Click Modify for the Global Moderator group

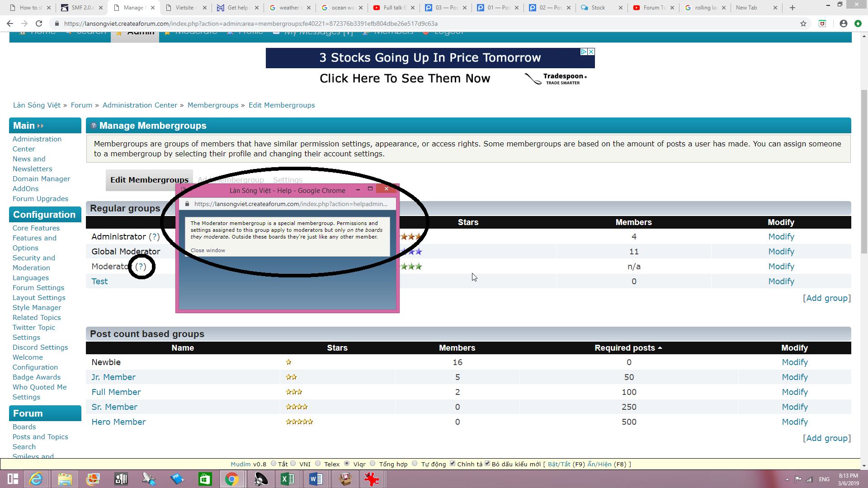point(781,252)
